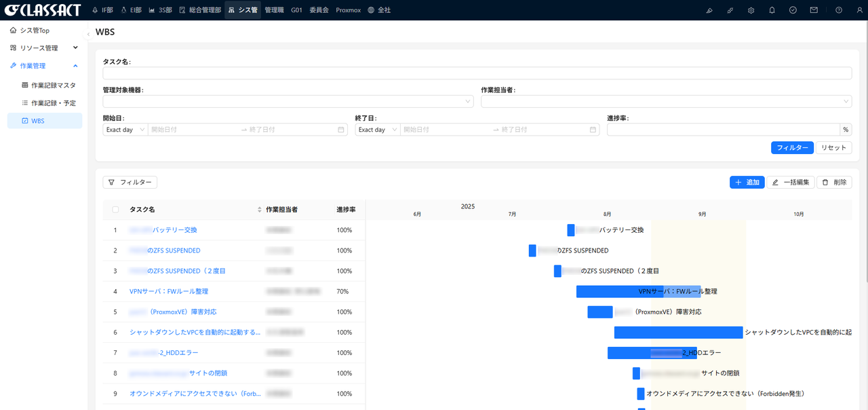Open the 終了日 calendar icon
Image resolution: width=868 pixels, height=410 pixels.
tap(593, 130)
